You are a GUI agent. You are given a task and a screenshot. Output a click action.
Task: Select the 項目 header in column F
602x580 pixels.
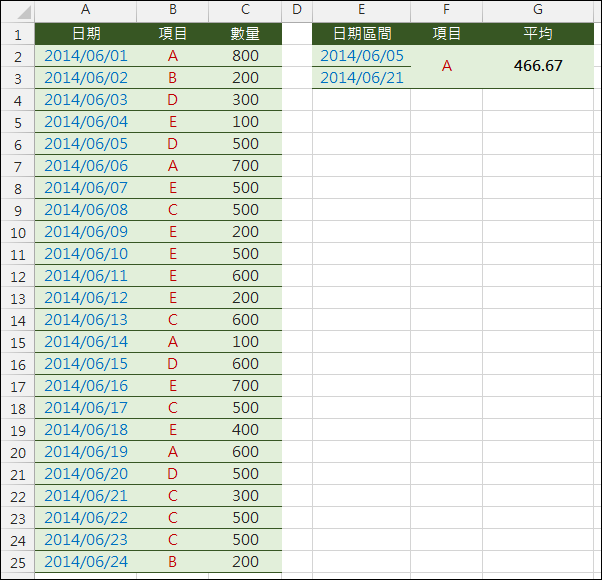[x=447, y=34]
